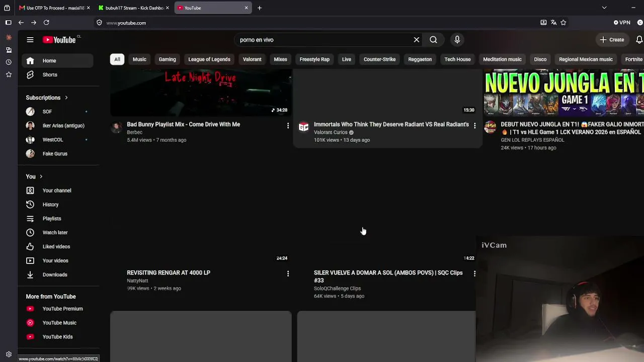Open History in YouTube sidebar
This screenshot has height=362, width=644.
click(x=58, y=205)
